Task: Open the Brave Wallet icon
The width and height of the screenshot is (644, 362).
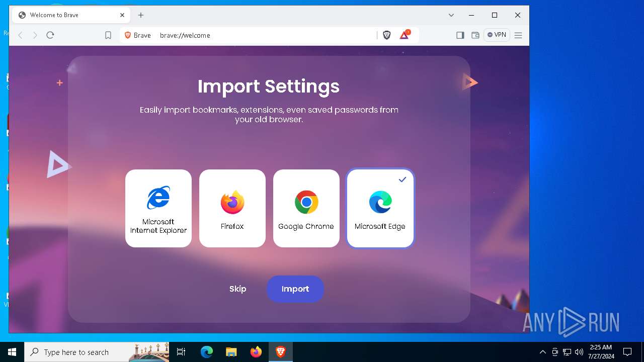Action: [475, 35]
